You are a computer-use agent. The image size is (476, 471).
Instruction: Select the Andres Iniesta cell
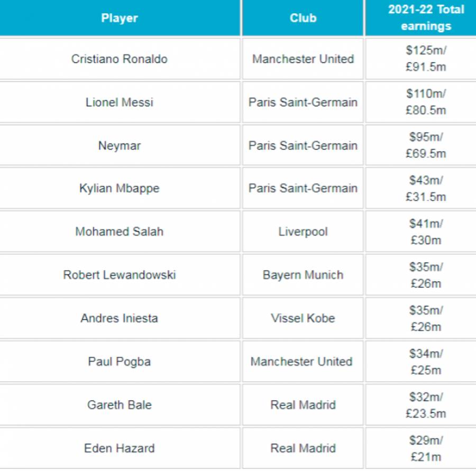point(120,318)
